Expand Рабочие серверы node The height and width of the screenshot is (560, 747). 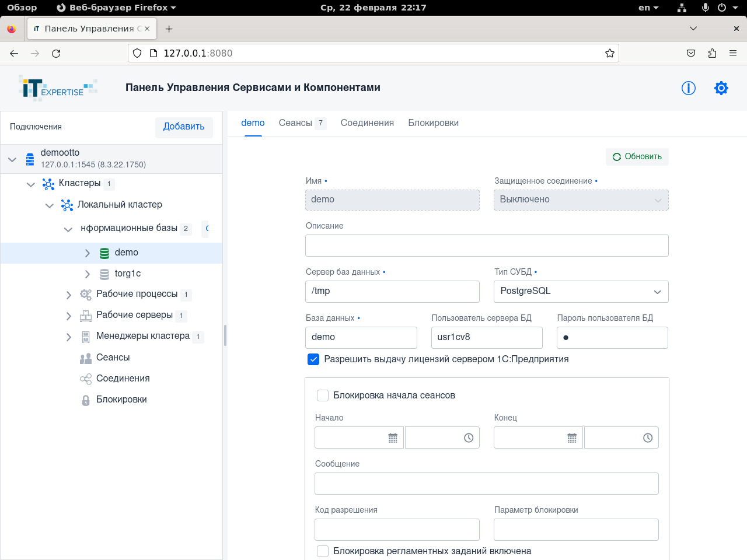click(x=68, y=316)
